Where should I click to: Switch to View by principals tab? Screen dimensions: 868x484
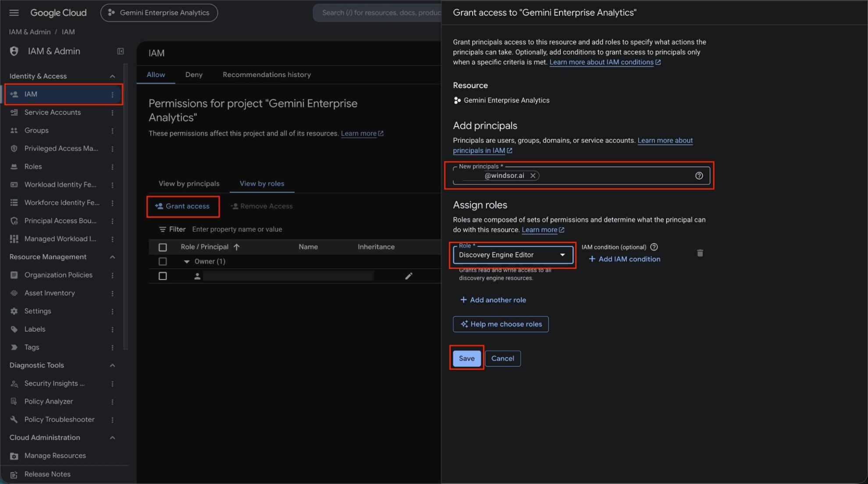click(x=189, y=184)
